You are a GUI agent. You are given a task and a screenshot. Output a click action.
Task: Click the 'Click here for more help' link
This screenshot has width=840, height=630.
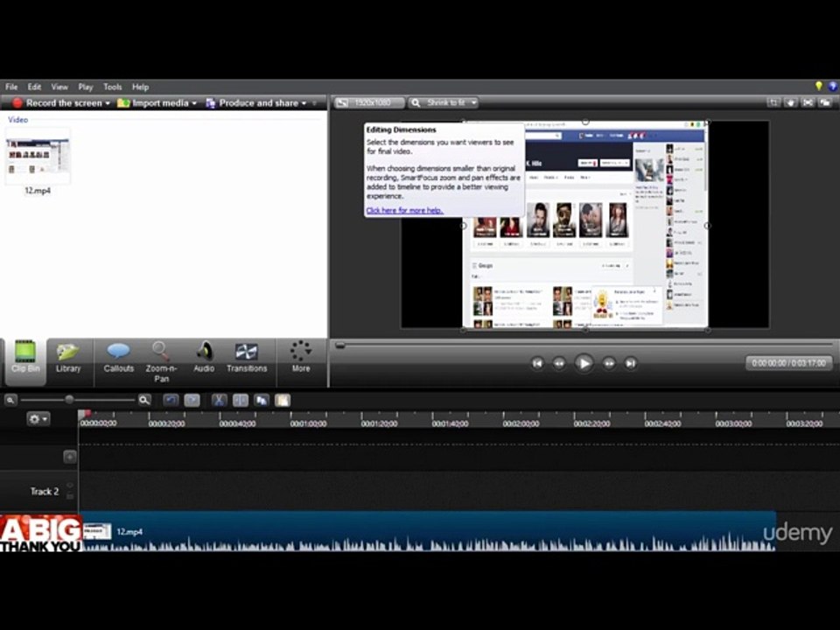[404, 211]
